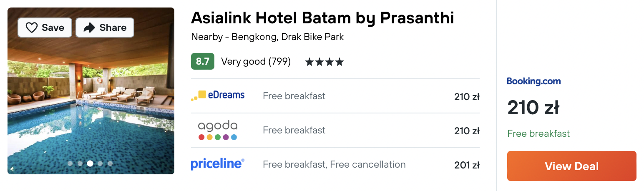This screenshot has width=644, height=191.
Task: Click the four-star rating icons
Action: 325,62
